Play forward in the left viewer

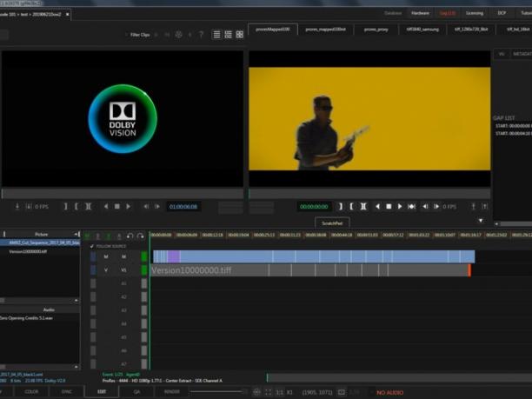pyautogui.click(x=129, y=206)
